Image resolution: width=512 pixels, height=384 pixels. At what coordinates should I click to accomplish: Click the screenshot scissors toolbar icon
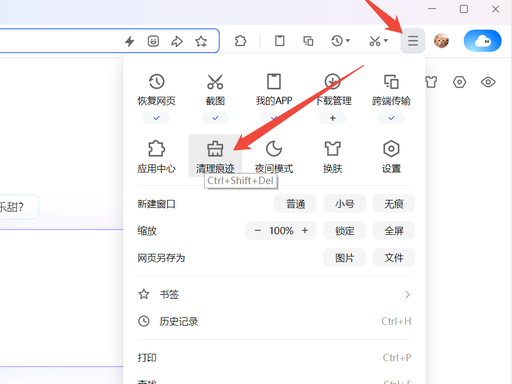click(375, 41)
